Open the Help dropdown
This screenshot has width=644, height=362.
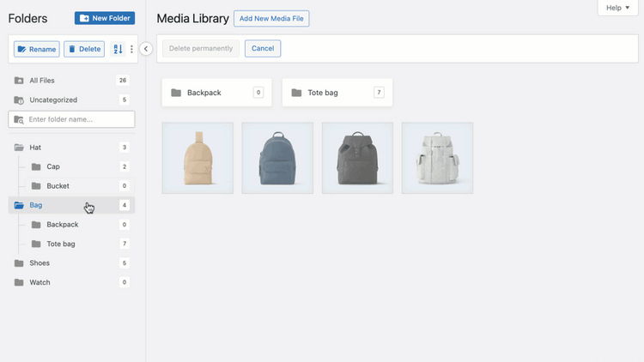coord(618,8)
